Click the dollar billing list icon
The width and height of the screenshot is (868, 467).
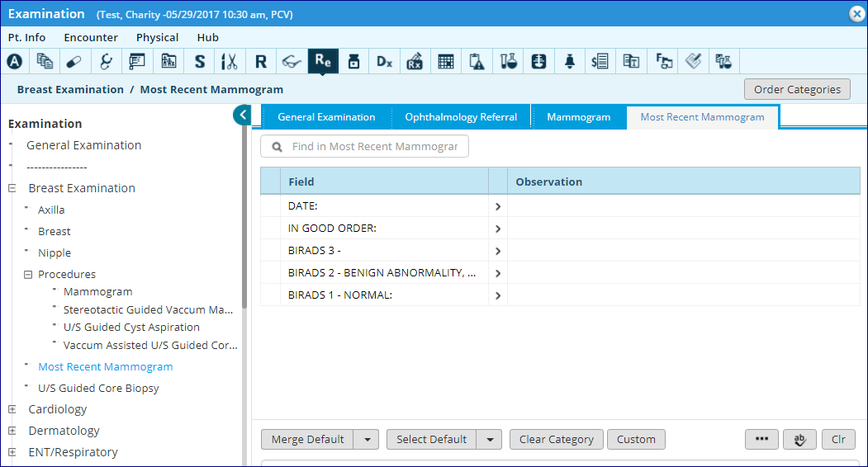pyautogui.click(x=600, y=61)
